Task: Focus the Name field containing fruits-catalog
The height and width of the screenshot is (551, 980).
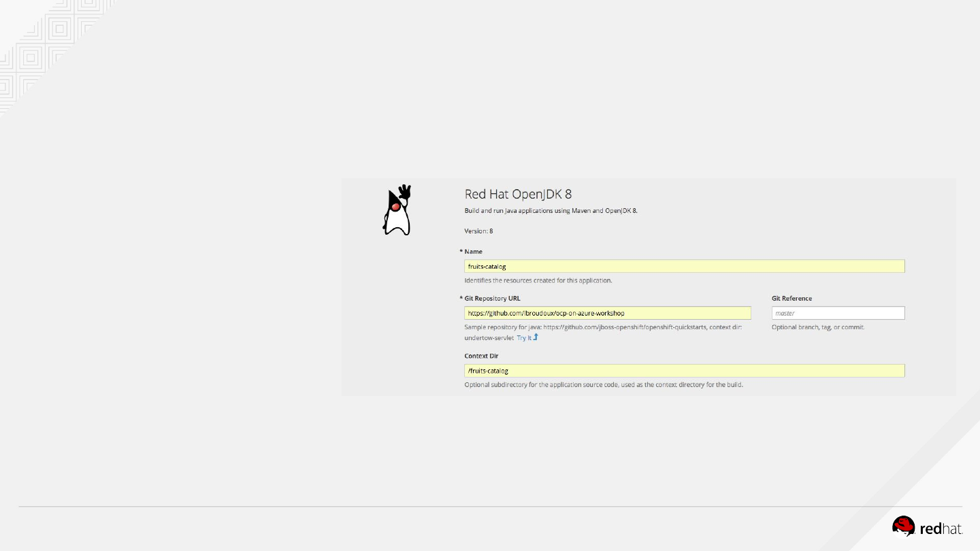Action: pyautogui.click(x=685, y=266)
